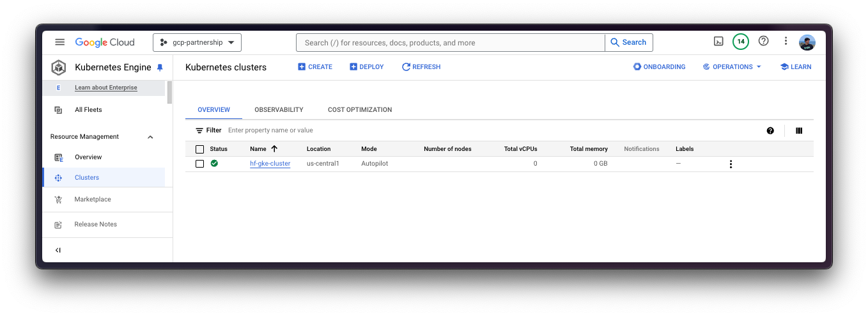Screen dimensions: 868x316
Task: Open Marketplace from sidebar
Action: point(93,200)
